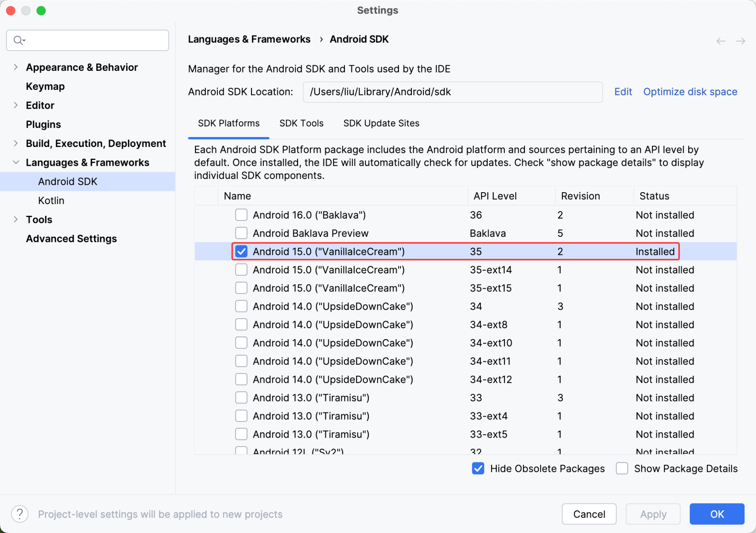Click the Optimize disk space link

pyautogui.click(x=690, y=92)
